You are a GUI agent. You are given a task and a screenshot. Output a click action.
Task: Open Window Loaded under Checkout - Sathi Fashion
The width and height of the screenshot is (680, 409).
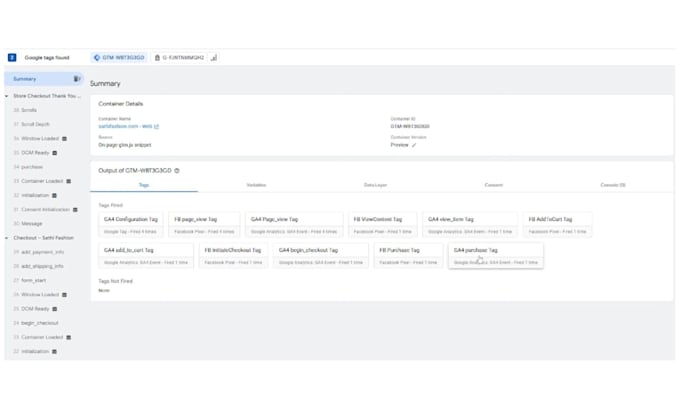coord(40,294)
